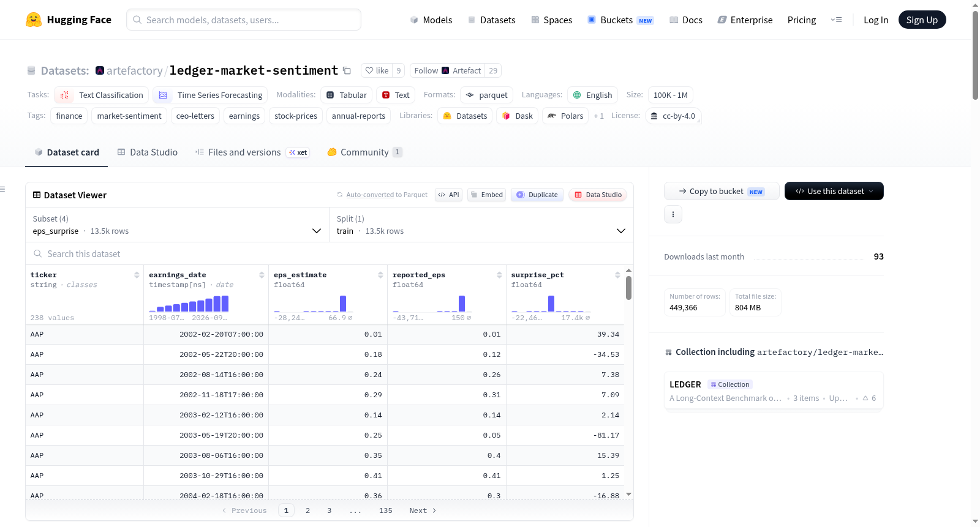Show the additional +1 libraries
980x527 pixels.
tap(598, 116)
